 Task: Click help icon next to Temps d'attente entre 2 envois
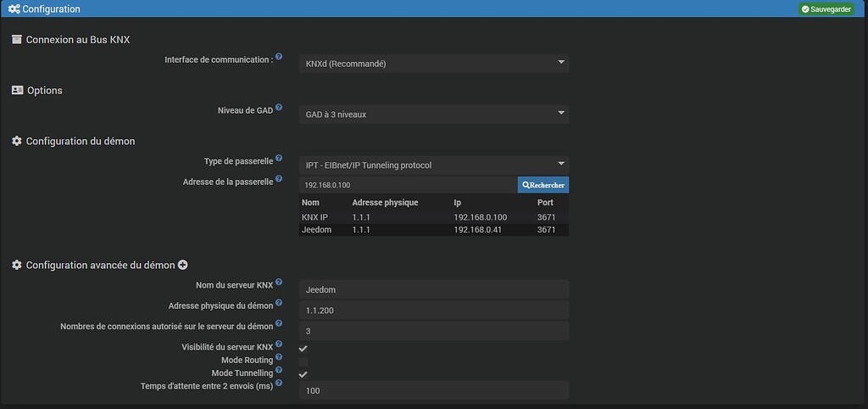[279, 384]
